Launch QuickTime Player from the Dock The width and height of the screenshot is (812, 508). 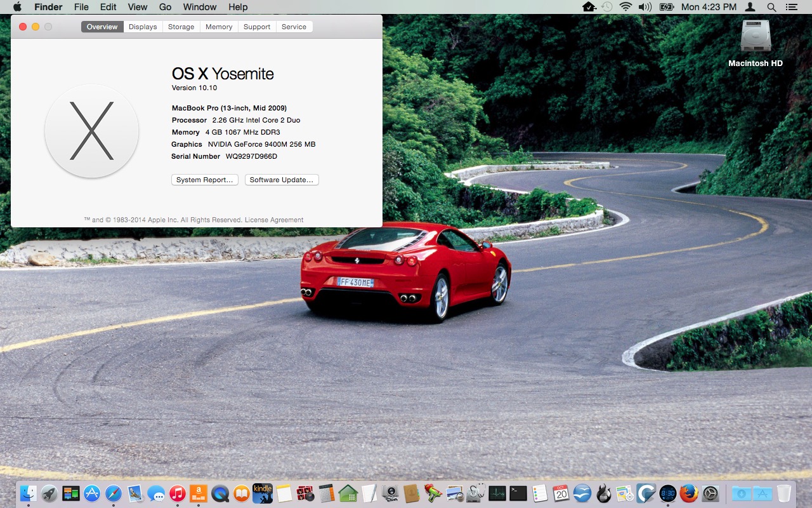click(x=220, y=493)
